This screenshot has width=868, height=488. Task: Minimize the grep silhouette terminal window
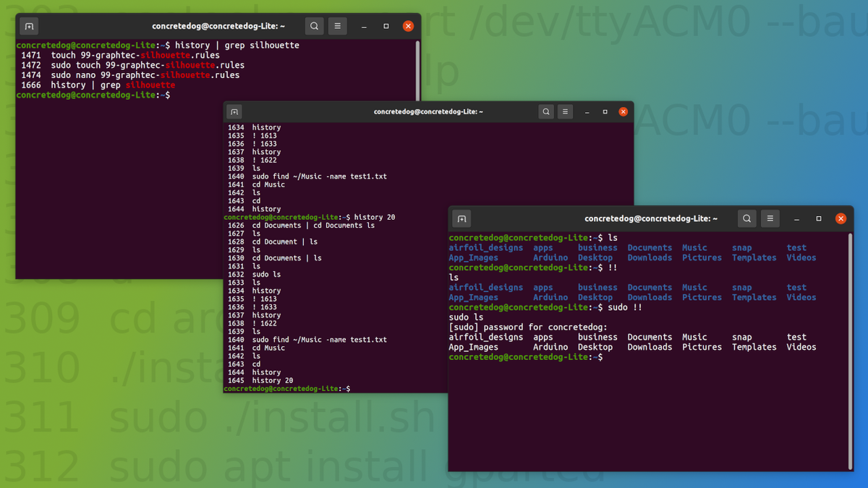364,26
